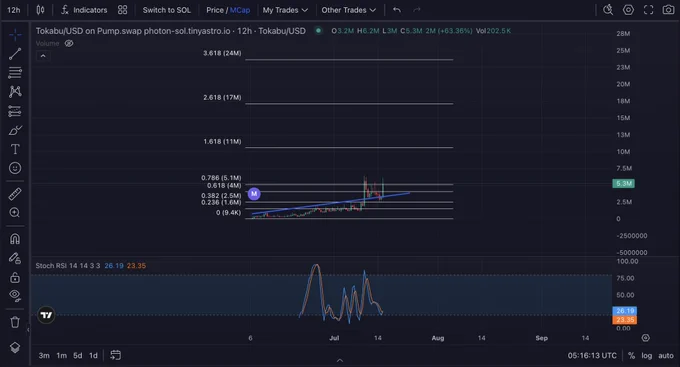The width and height of the screenshot is (680, 367).
Task: Toggle percent scale mode
Action: point(631,355)
